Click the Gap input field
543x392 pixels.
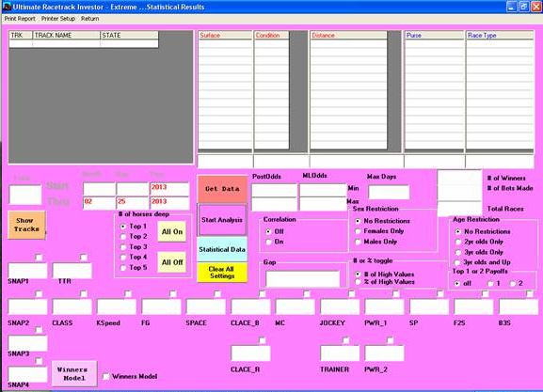[303, 279]
